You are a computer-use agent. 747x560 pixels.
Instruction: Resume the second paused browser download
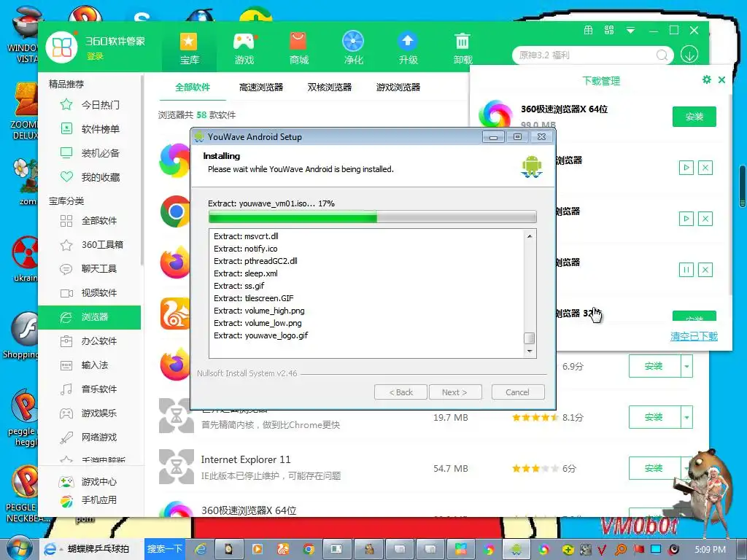point(686,219)
